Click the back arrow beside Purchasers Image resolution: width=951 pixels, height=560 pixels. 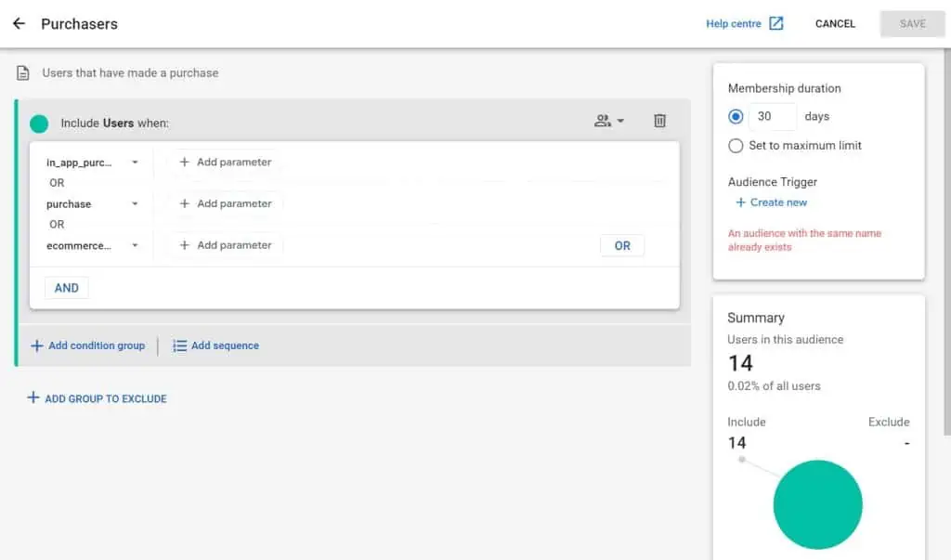[19, 24]
